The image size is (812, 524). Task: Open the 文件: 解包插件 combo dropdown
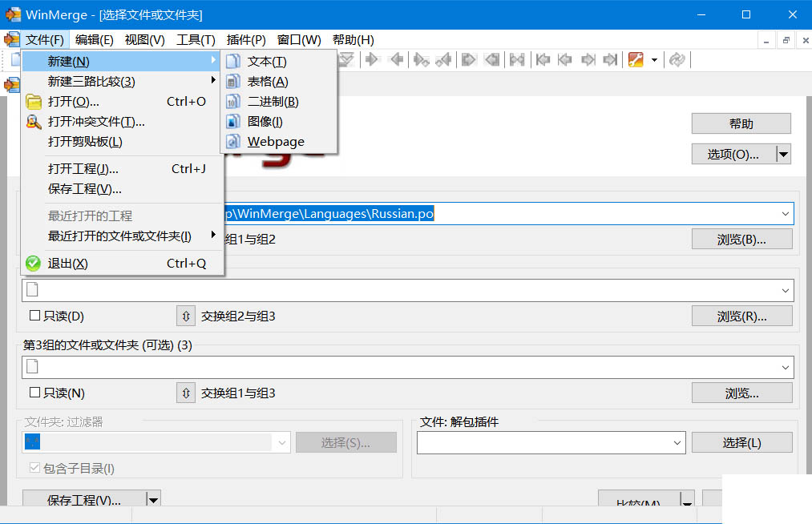[677, 443]
